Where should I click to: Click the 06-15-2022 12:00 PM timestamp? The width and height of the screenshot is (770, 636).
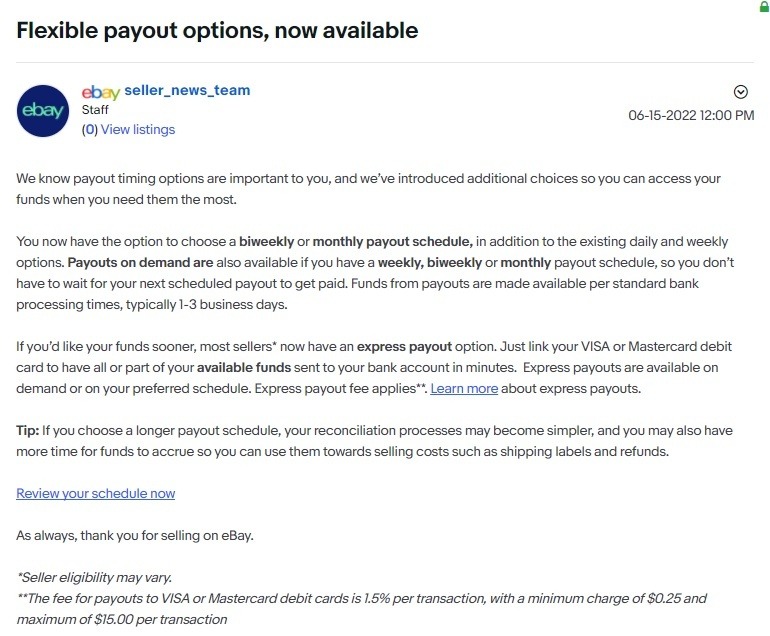tap(691, 115)
